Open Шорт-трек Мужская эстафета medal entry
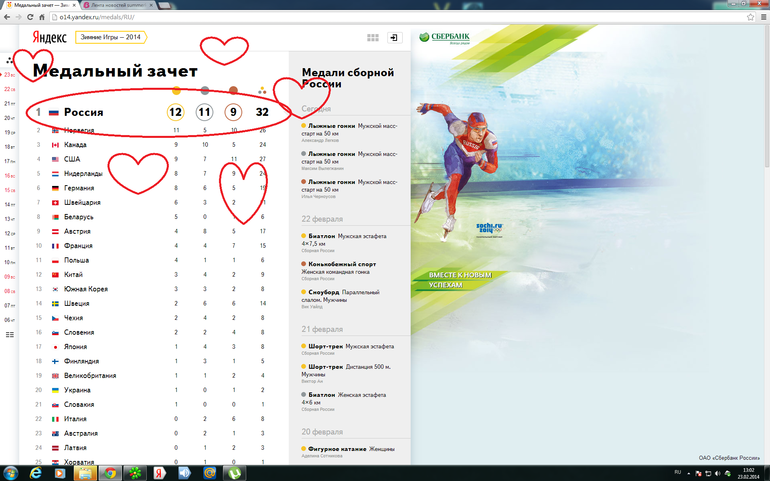The height and width of the screenshot is (481, 770). pyautogui.click(x=348, y=349)
